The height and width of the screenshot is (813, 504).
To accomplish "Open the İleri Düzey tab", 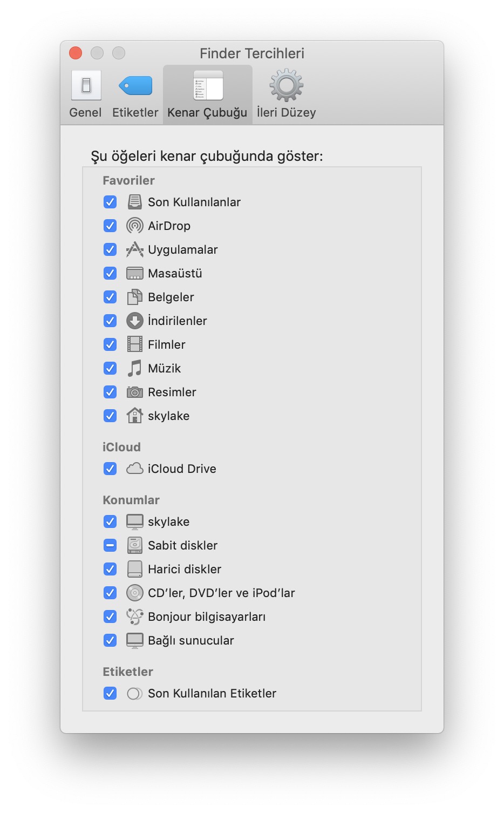I will click(x=286, y=95).
